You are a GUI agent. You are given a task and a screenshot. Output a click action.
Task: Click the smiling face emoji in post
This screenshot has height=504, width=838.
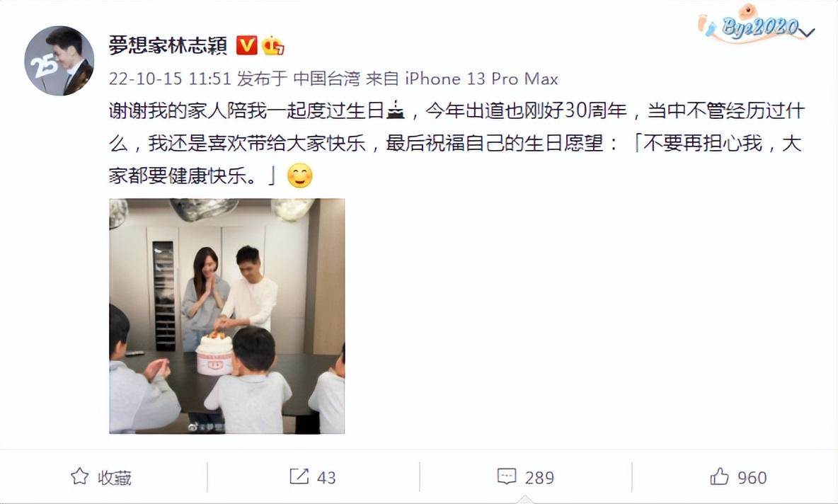click(x=300, y=176)
